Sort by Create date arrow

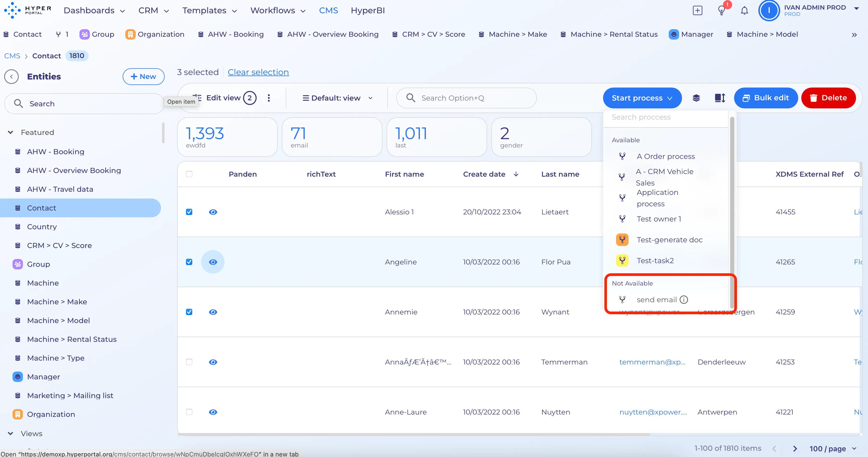[516, 174]
